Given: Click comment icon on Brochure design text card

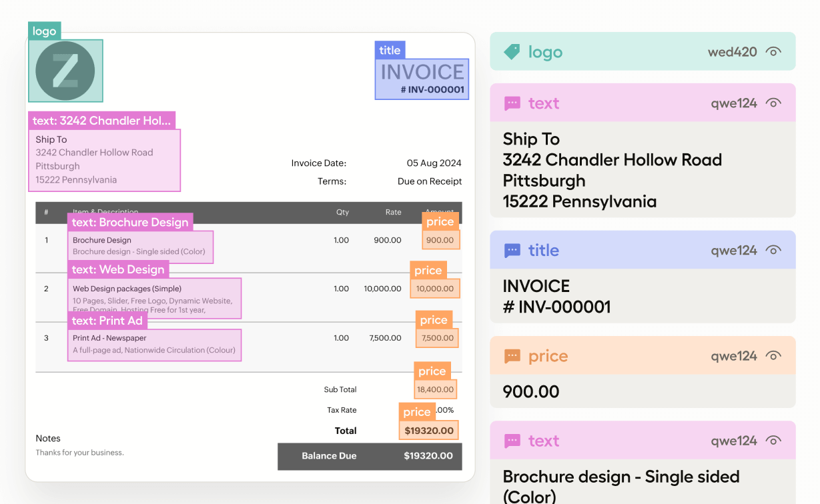Looking at the screenshot, I should [x=512, y=441].
